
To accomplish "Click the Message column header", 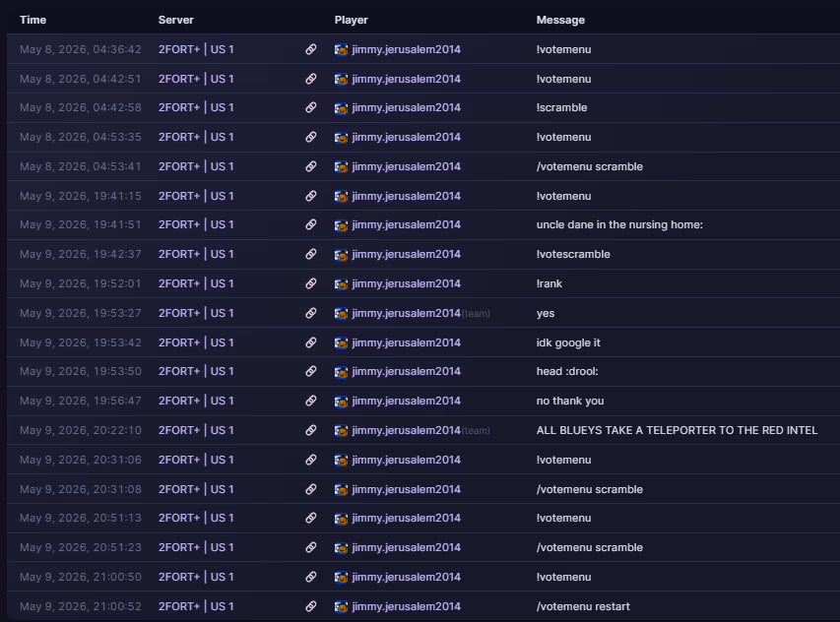I will (560, 20).
